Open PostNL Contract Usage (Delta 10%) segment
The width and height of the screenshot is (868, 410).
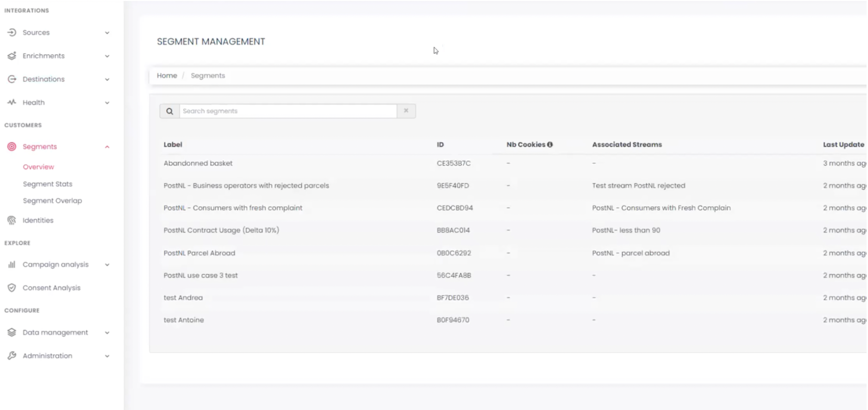221,230
